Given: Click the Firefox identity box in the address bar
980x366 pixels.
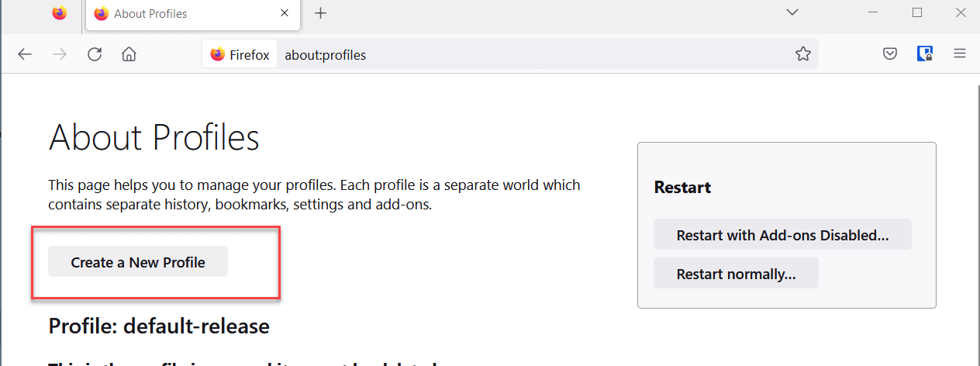Looking at the screenshot, I should 240,54.
